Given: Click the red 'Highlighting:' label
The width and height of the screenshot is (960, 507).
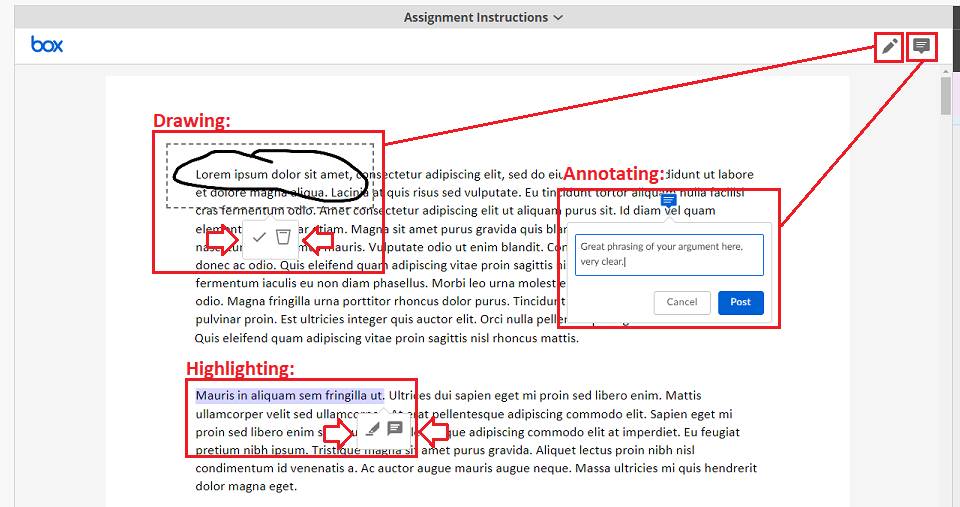Looking at the screenshot, I should tap(240, 369).
